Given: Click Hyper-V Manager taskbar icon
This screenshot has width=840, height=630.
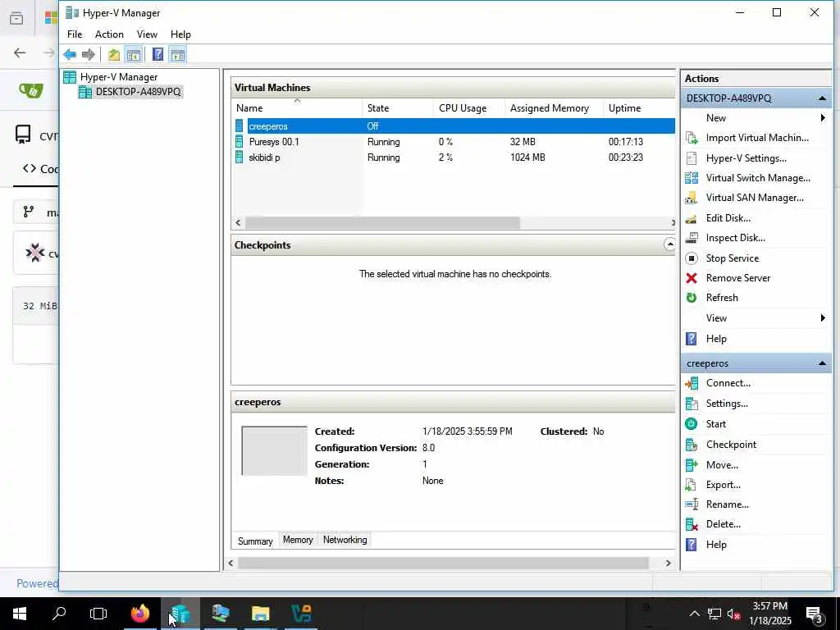Looking at the screenshot, I should [180, 614].
